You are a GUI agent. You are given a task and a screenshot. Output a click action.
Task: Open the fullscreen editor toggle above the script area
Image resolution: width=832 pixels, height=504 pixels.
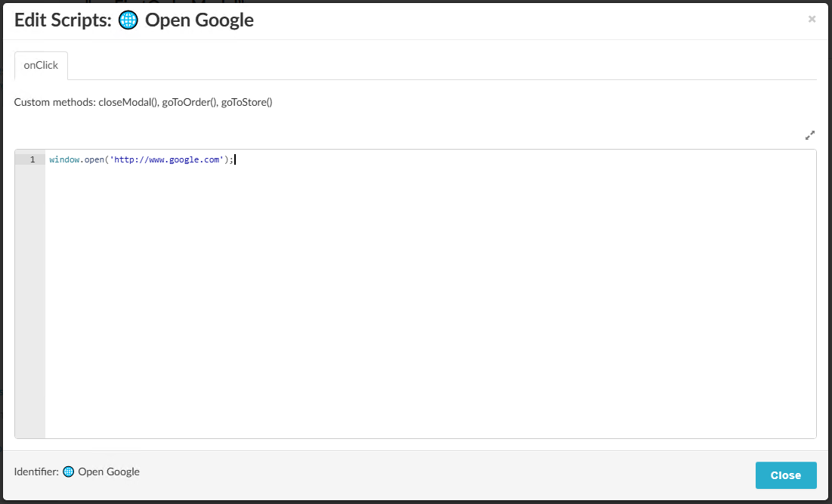(809, 135)
